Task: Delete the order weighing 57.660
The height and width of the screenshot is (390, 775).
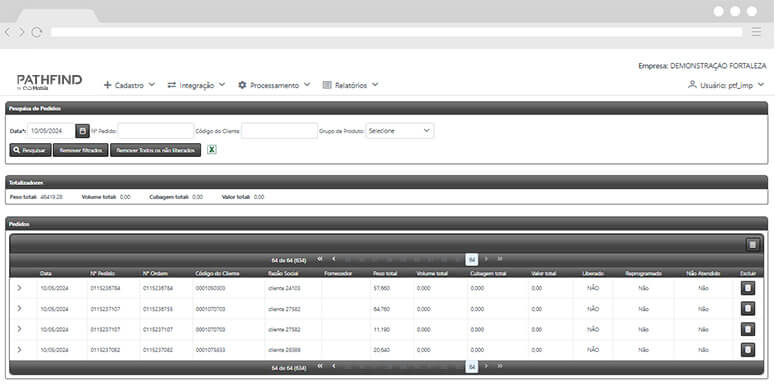Action: (x=747, y=288)
